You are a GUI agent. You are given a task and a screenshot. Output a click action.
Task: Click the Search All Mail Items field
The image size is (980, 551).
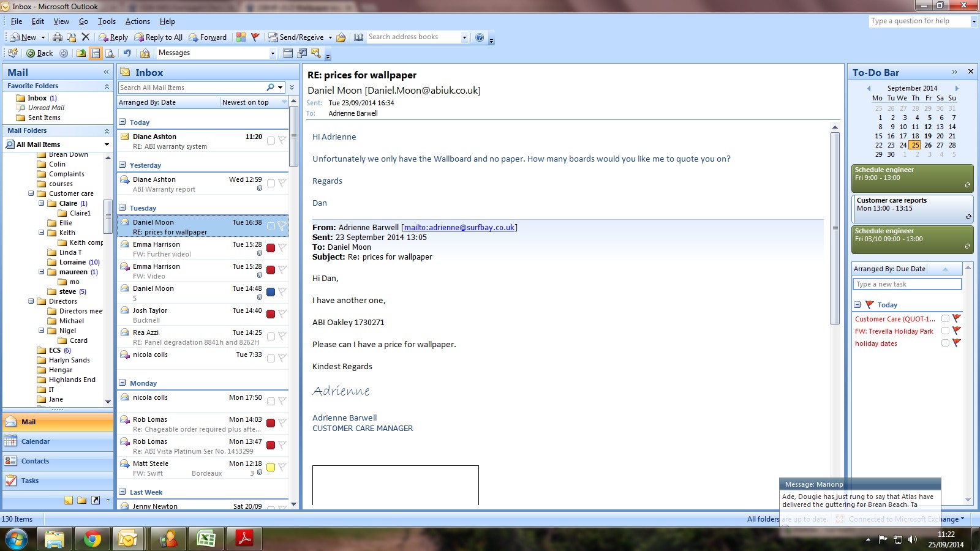191,88
